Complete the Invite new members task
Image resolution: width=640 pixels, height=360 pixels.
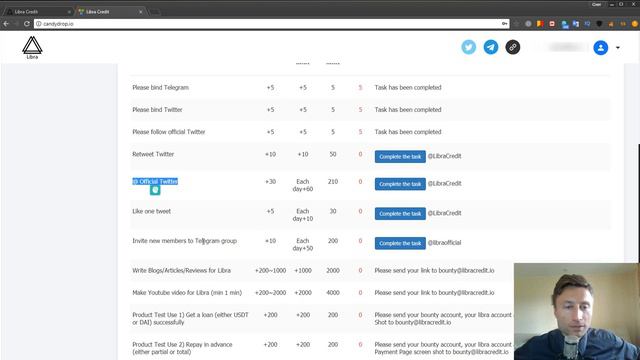click(400, 243)
